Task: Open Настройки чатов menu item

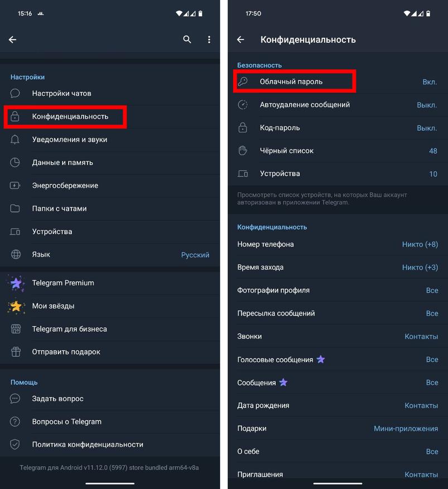Action: point(61,93)
